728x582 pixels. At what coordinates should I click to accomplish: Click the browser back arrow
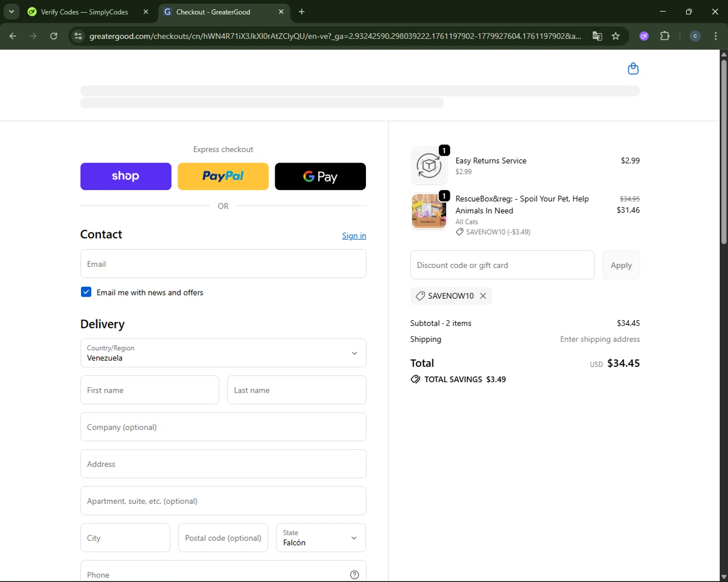point(13,36)
